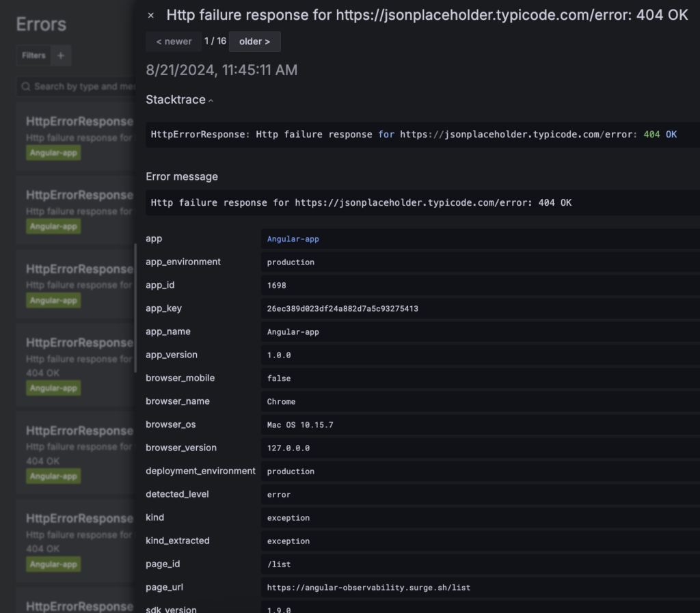
Task: Select the error card showing 404 OK
Action: click(x=68, y=362)
